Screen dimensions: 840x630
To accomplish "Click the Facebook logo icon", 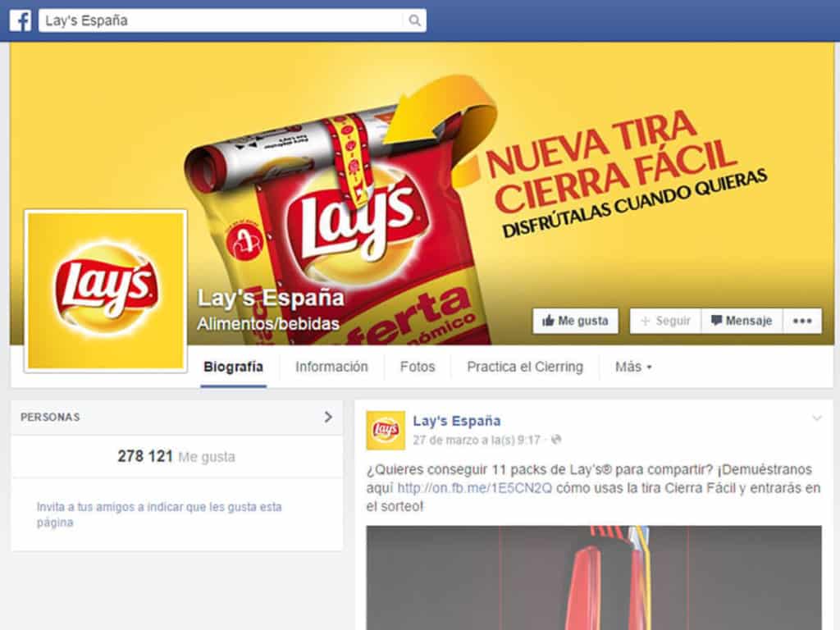I will pyautogui.click(x=21, y=21).
